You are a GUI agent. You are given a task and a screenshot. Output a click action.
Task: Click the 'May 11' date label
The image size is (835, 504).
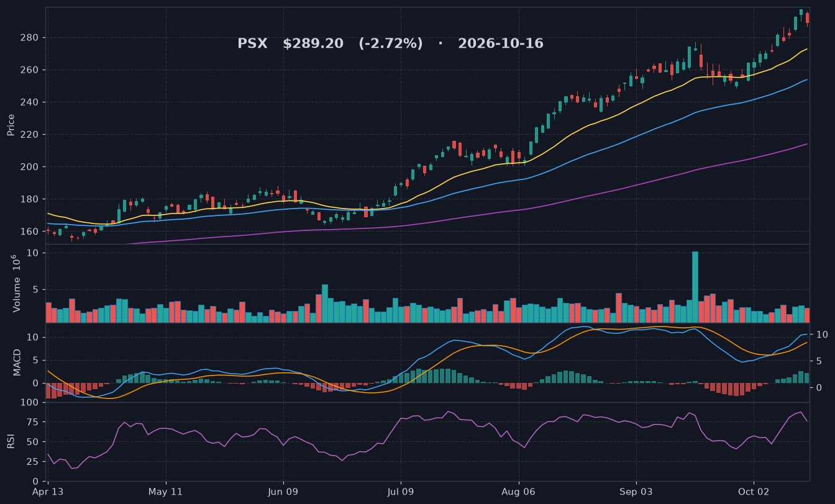(166, 492)
